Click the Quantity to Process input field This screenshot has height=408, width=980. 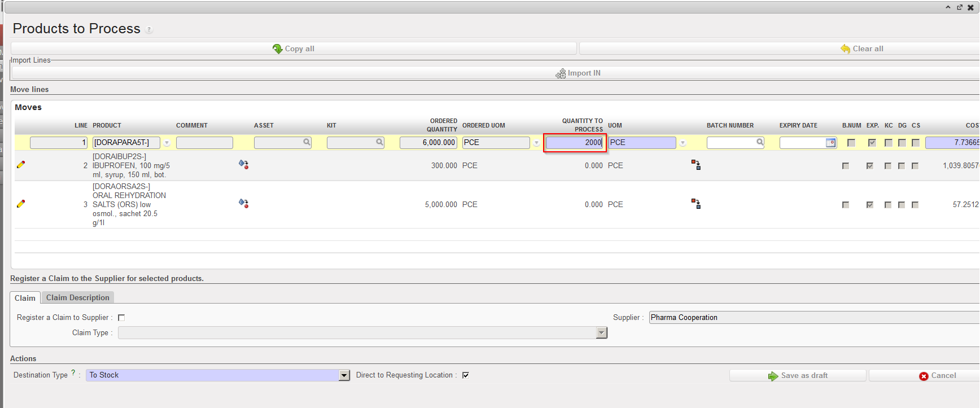[x=574, y=143]
